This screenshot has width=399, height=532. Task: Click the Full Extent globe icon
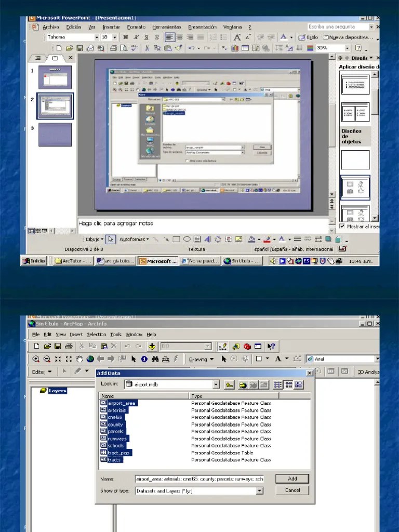point(90,358)
